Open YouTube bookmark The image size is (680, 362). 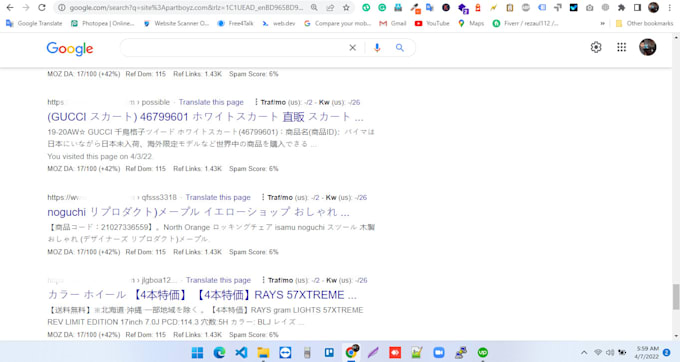432,23
